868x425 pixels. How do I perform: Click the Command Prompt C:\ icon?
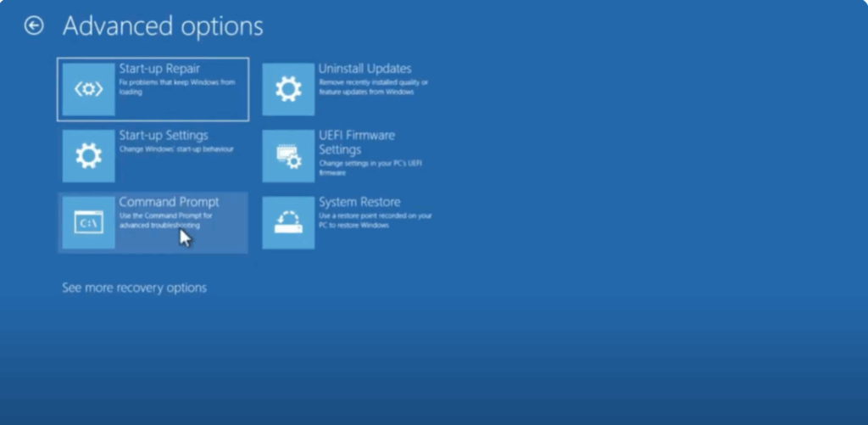[89, 223]
